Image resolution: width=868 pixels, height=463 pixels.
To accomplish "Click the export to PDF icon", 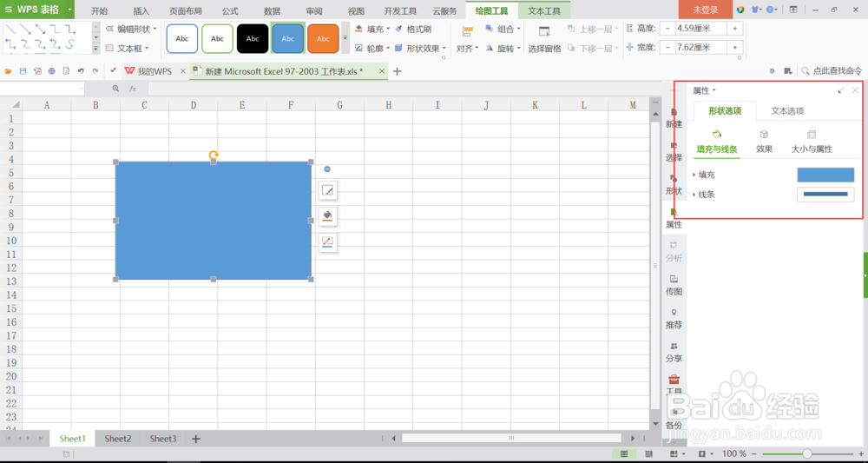I will point(37,71).
